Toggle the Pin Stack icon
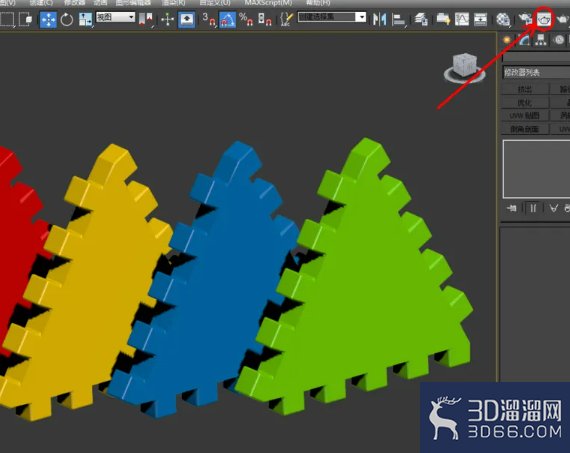 (x=512, y=208)
